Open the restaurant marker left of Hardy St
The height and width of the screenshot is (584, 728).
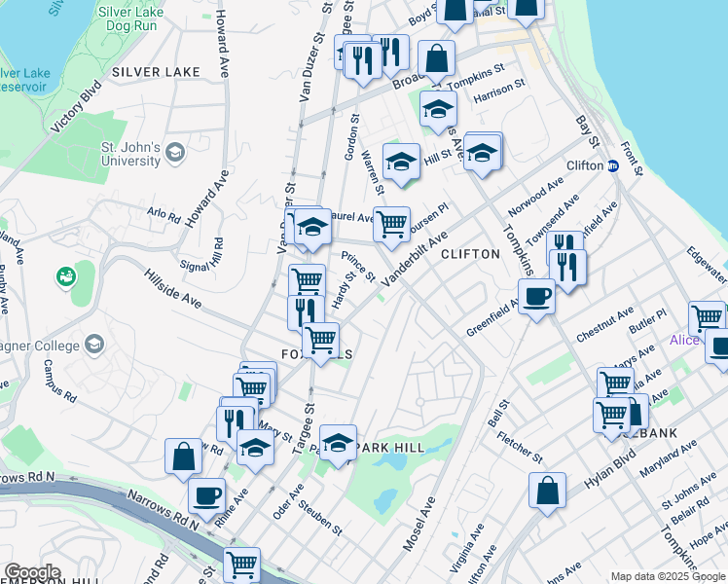(x=306, y=312)
